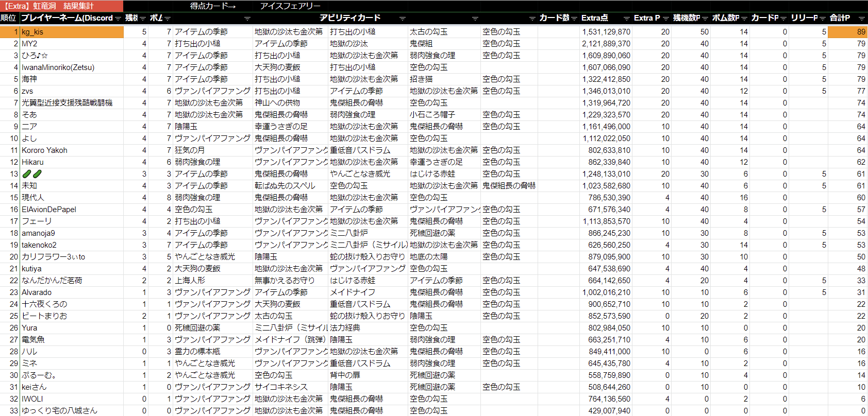
Task: Expand the カードP filter dropdown
Action: coord(783,19)
